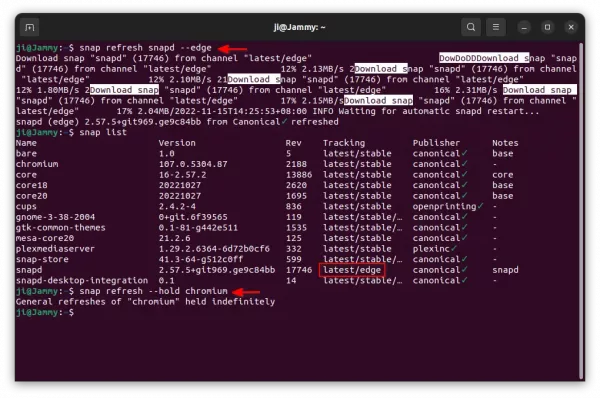
Task: Open the terminal search tool
Action: [x=471, y=27]
